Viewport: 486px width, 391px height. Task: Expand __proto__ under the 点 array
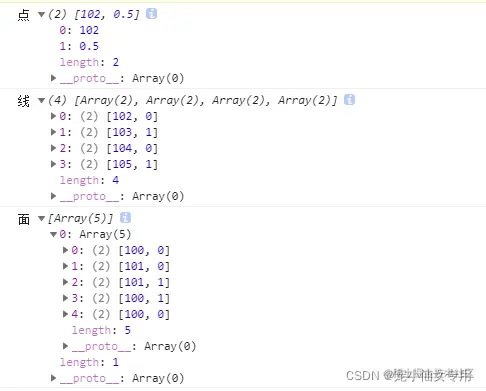53,78
